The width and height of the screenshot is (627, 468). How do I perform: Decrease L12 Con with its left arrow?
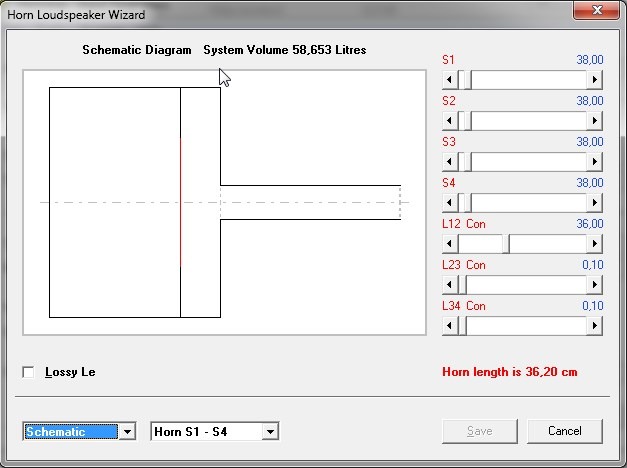(450, 244)
